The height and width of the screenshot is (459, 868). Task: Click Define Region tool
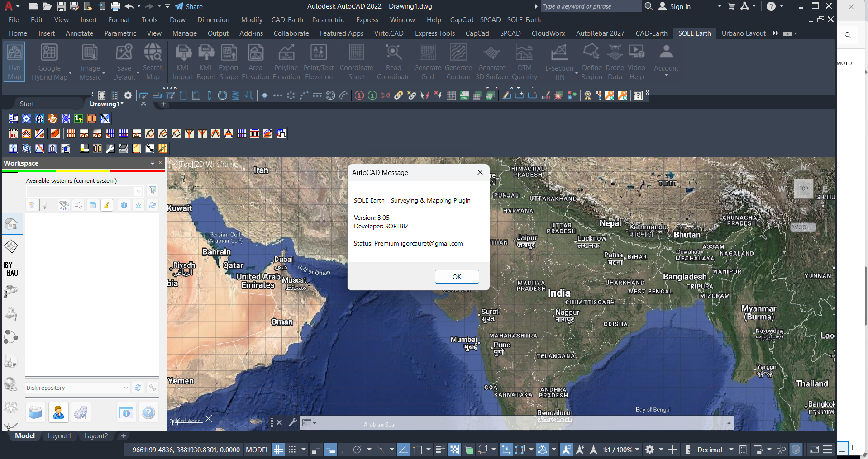coord(591,62)
